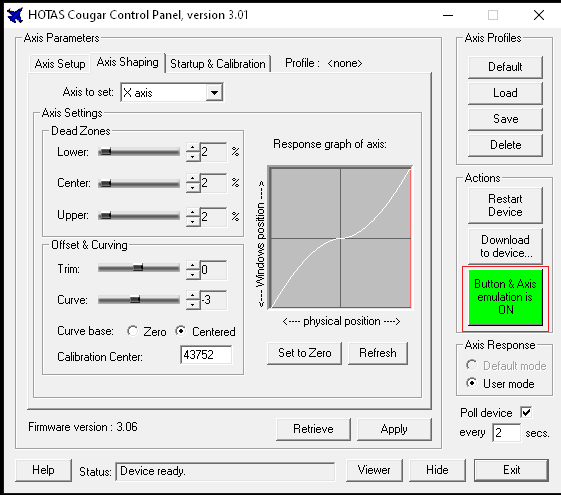Viewport: 561px width, 495px height.
Task: Close the window with X
Action: 539,15
